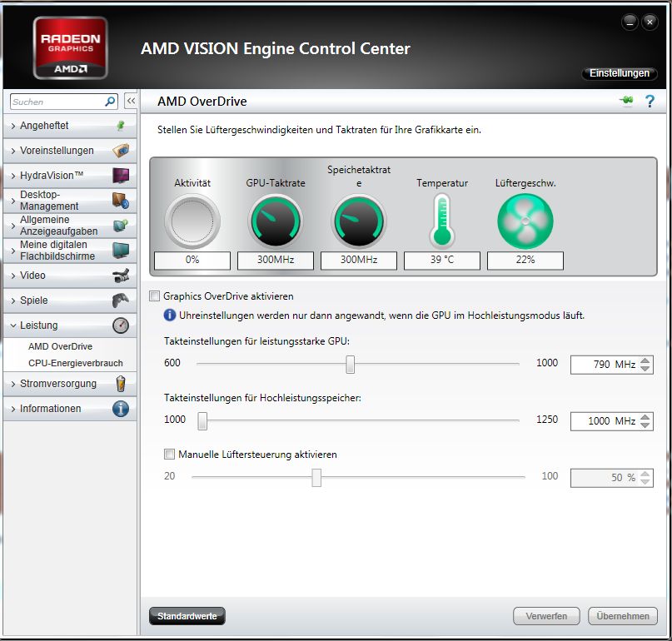Collapse the sidebar with double-arrow button
Screen dimensions: 672x641
131,101
